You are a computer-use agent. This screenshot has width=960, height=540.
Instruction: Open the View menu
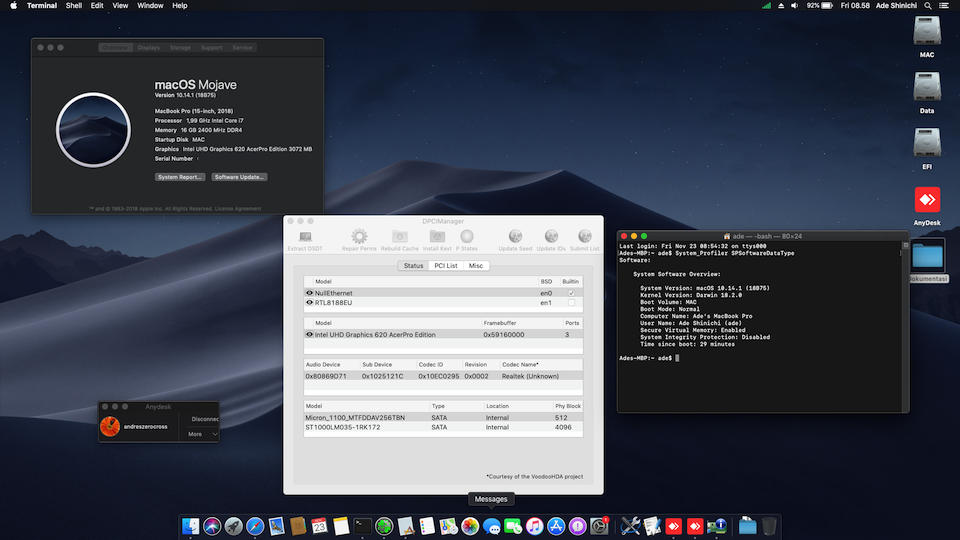120,6
